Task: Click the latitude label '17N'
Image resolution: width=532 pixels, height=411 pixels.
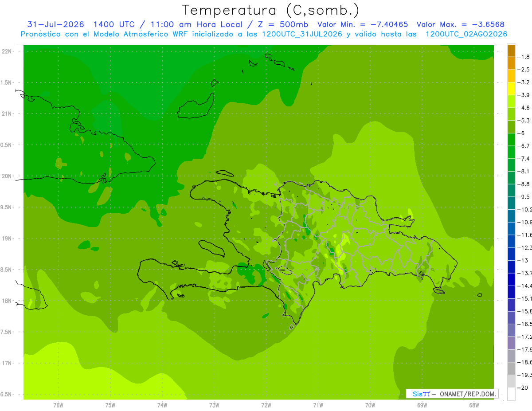Action: tap(7, 363)
